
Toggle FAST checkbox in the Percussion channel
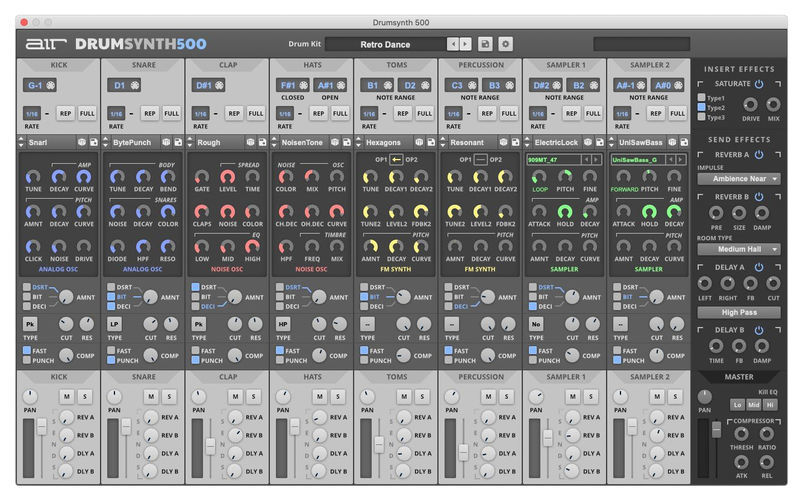(x=448, y=350)
